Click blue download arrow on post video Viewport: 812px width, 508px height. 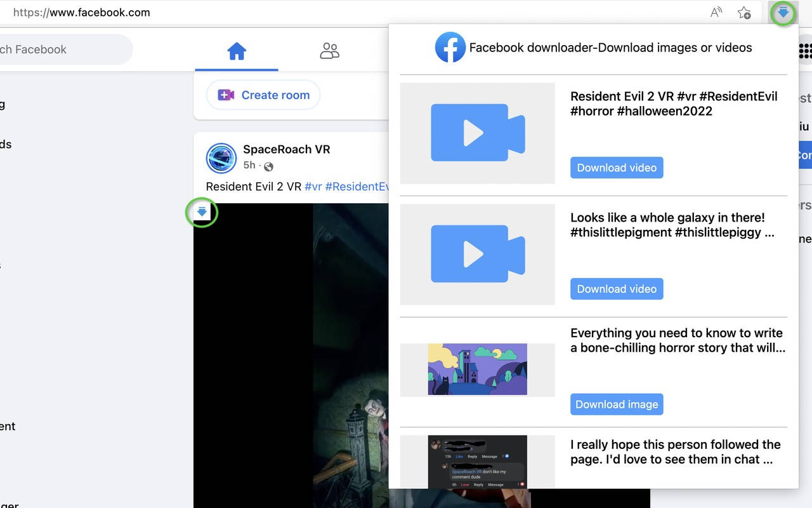coord(202,212)
